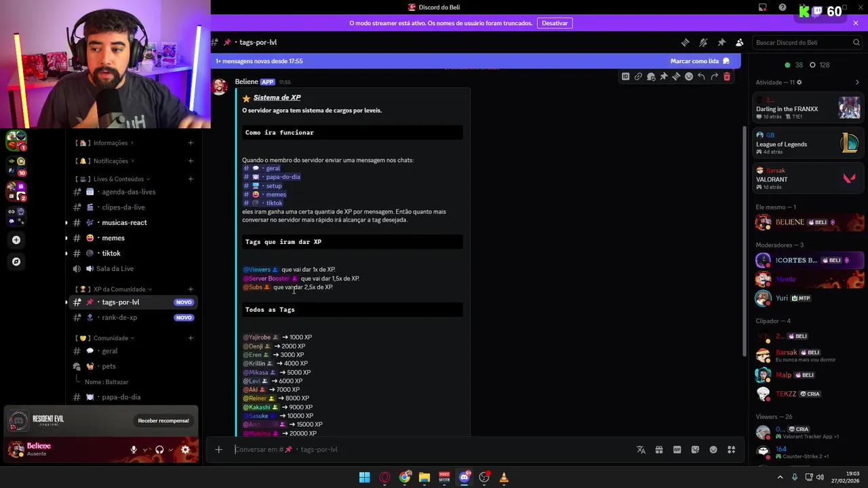
Task: Expand the Atividade section chevron arrow
Action: (x=857, y=83)
